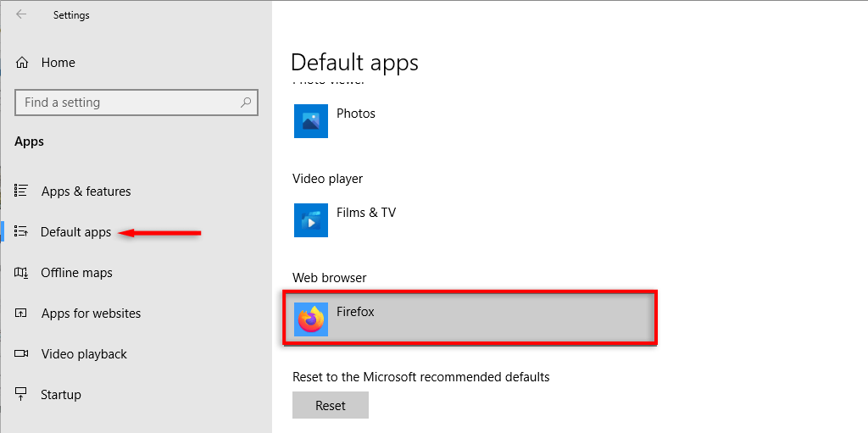Open Offline maps settings

point(76,273)
